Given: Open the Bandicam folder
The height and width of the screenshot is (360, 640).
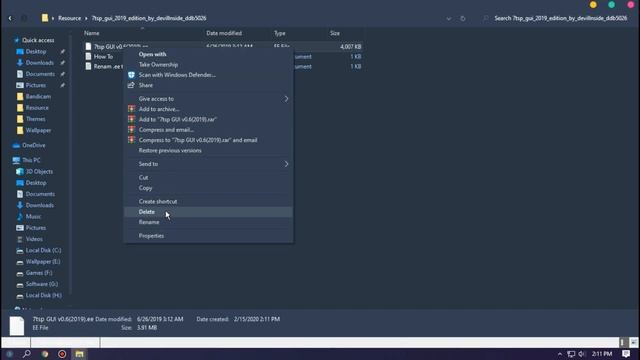Looking at the screenshot, I should 38,97.
